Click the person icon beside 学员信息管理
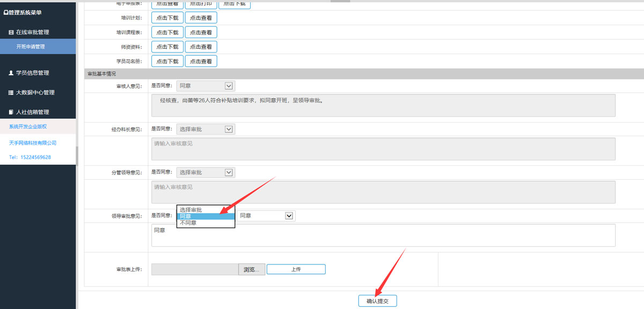644x309 pixels. [x=11, y=73]
